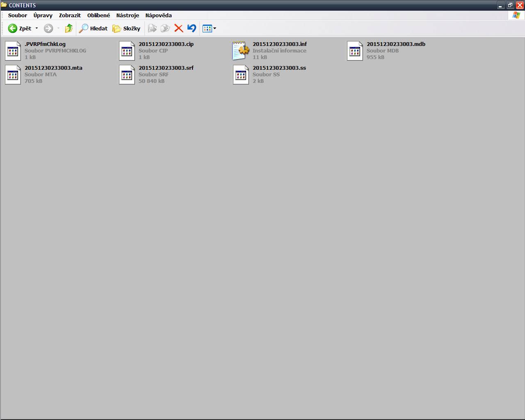Click the blue undo arrow icon
This screenshot has height=420, width=525.
[x=192, y=28]
